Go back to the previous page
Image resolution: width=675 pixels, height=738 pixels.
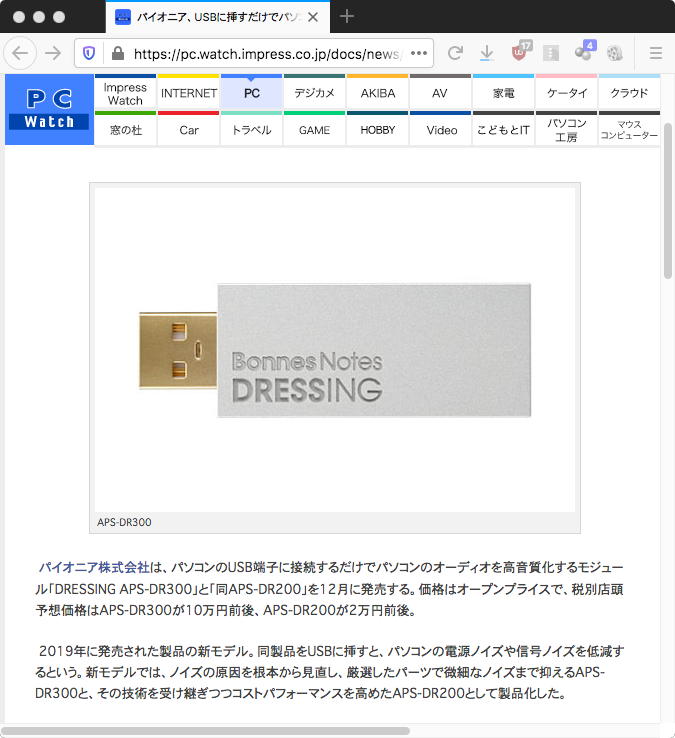click(20, 53)
